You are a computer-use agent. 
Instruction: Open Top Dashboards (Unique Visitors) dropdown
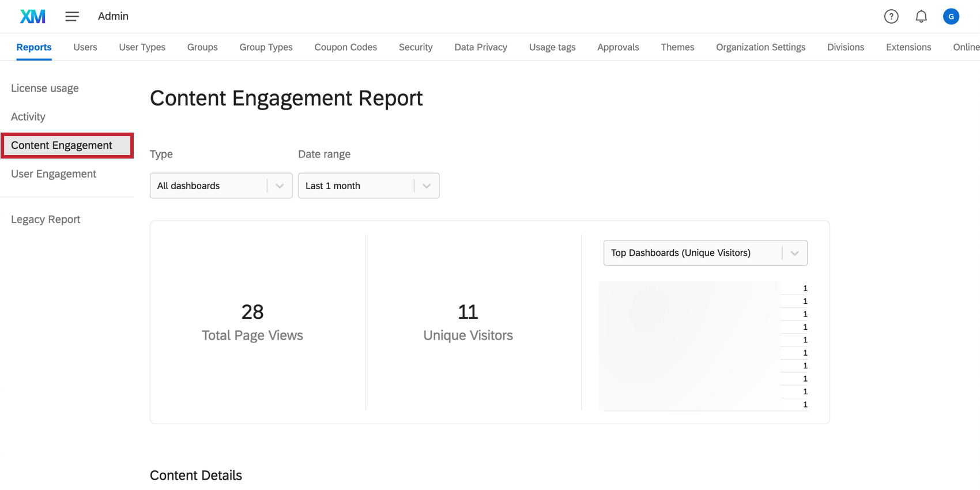click(706, 253)
